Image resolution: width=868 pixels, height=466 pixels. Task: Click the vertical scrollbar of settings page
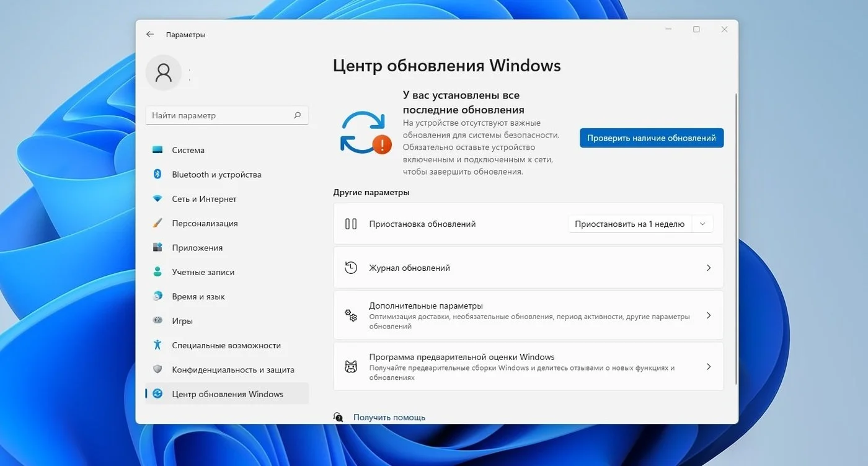pos(736,239)
